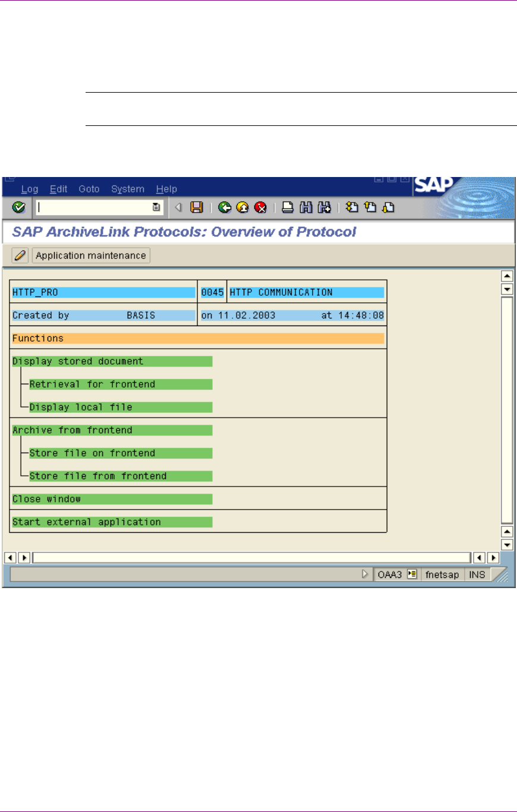Click the bottom vertical scroll up arrow

507,531
